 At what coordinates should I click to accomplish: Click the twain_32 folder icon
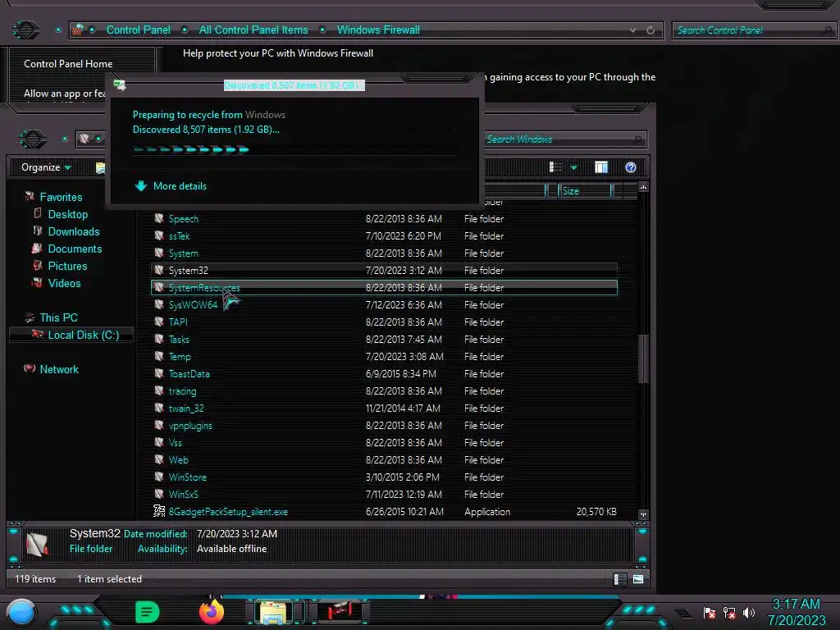[159, 409]
